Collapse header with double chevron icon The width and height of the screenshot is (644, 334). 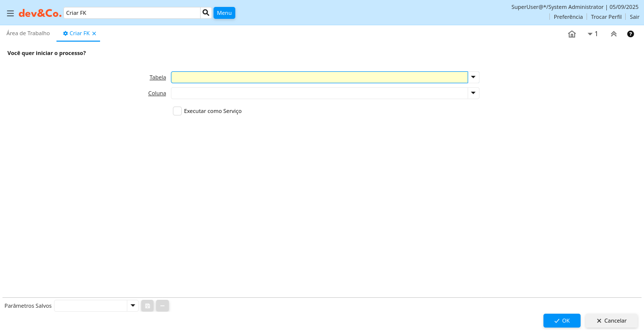614,34
